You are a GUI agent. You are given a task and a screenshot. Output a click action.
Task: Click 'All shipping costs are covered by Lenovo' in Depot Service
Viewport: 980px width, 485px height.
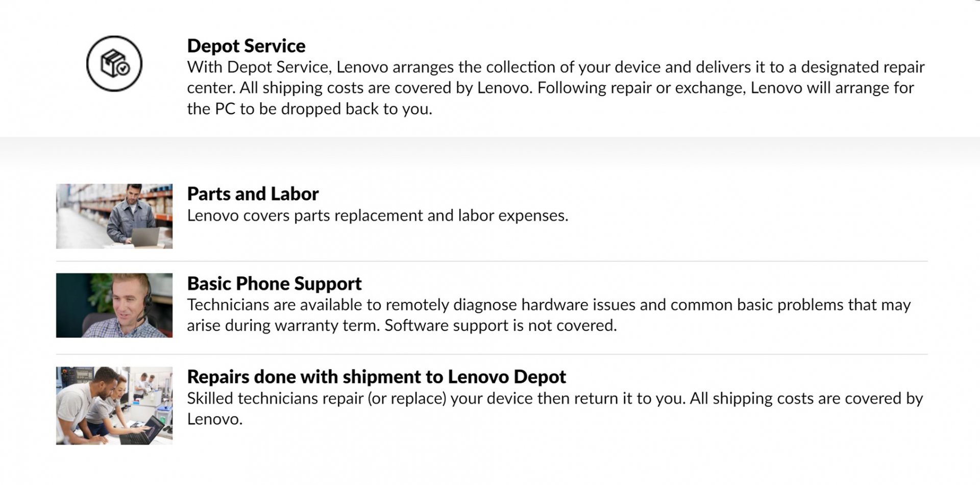pos(386,88)
